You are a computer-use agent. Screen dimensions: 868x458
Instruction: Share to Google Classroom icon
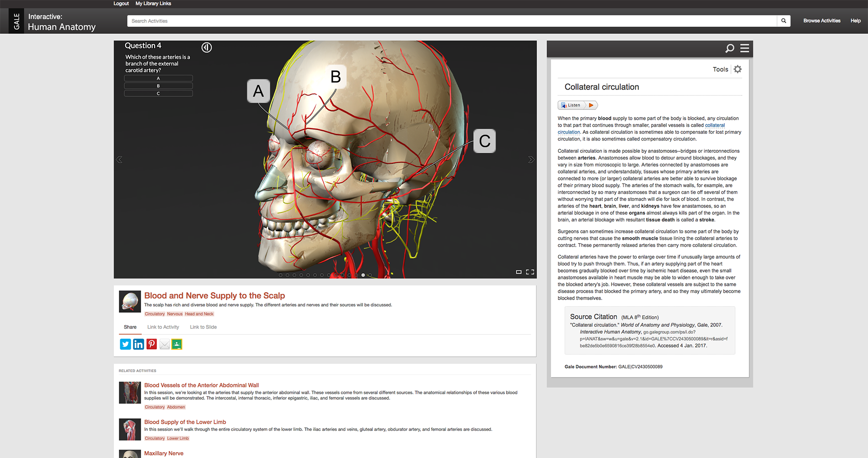click(177, 344)
